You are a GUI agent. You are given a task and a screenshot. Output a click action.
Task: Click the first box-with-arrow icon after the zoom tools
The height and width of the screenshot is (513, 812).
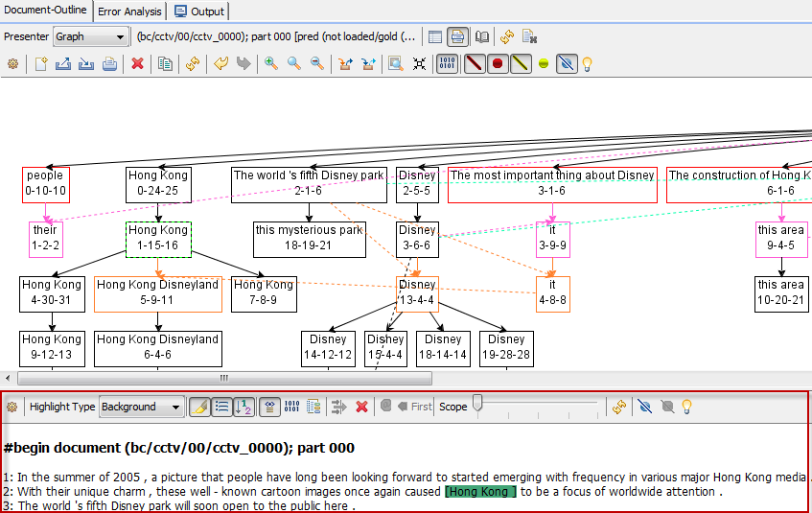(345, 63)
